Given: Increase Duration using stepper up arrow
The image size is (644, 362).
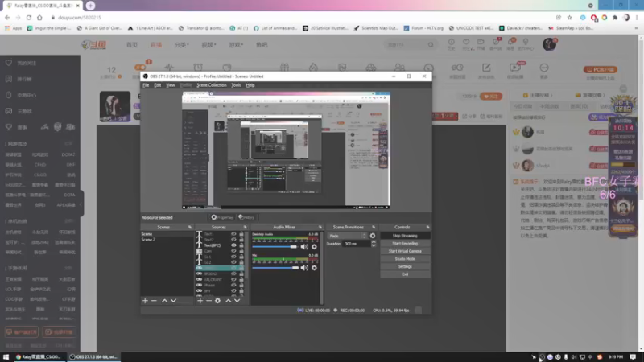Looking at the screenshot, I should click(x=374, y=242).
